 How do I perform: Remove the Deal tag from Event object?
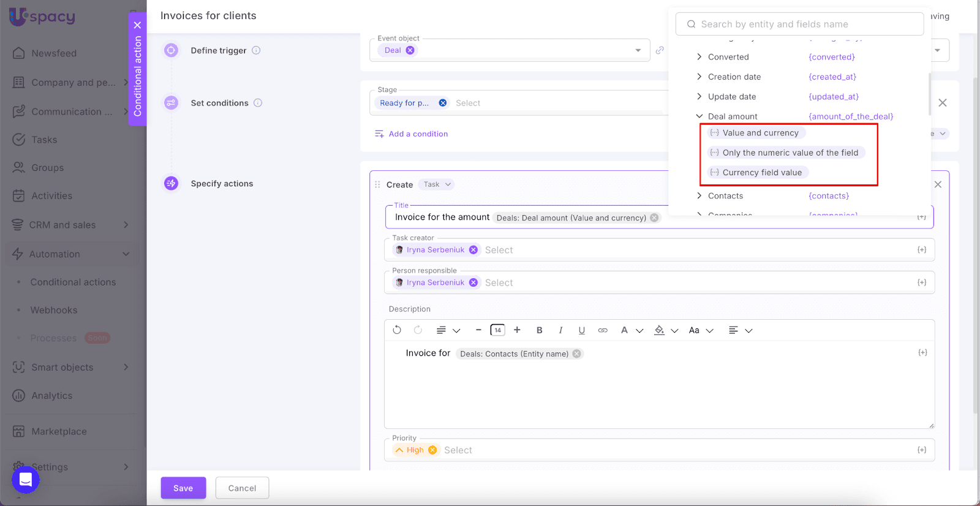point(410,50)
